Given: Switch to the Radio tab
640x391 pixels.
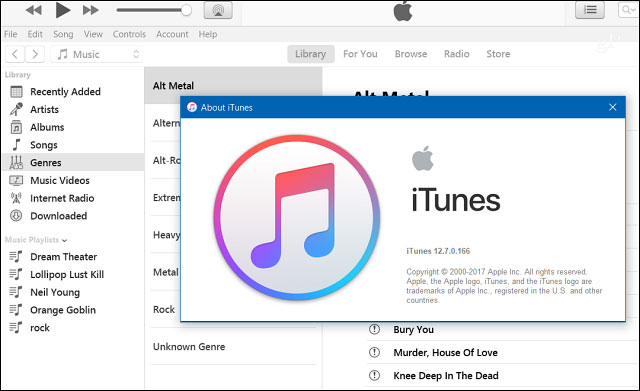Looking at the screenshot, I should coord(456,54).
